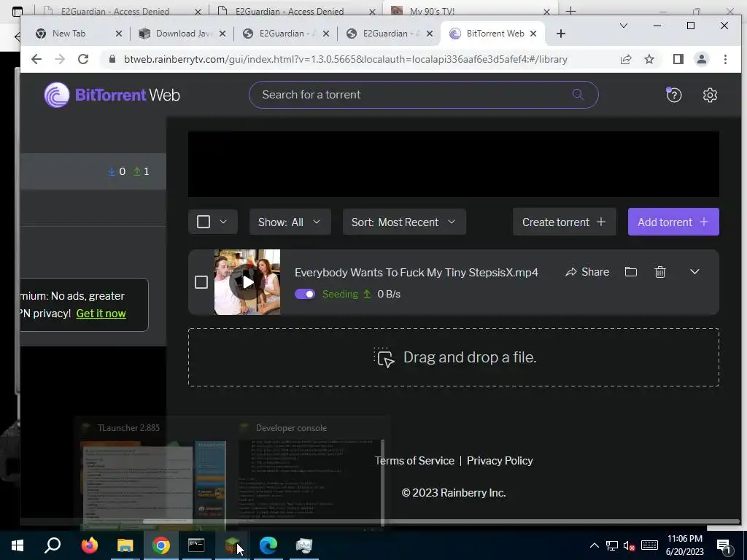Screen dimensions: 747x560
Task: Click the Drag and drop a file zone
Action: click(x=454, y=357)
